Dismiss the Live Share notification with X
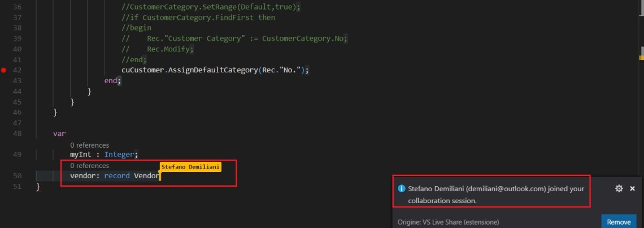This screenshot has height=228, width=644. coord(633,188)
